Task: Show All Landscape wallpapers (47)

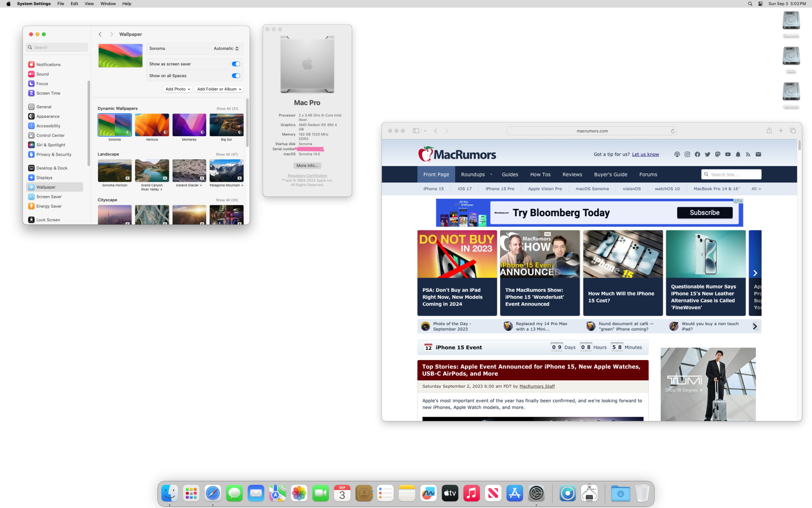Action: (227, 154)
